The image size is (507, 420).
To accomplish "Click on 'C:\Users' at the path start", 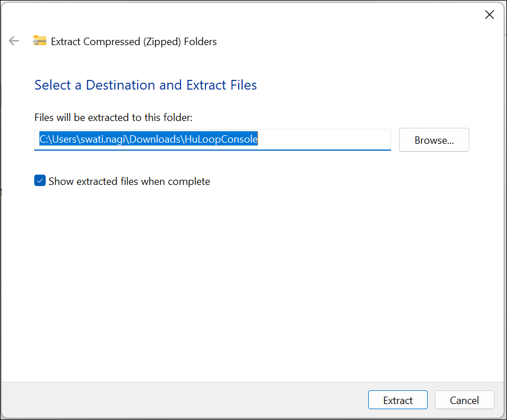I will pos(57,139).
